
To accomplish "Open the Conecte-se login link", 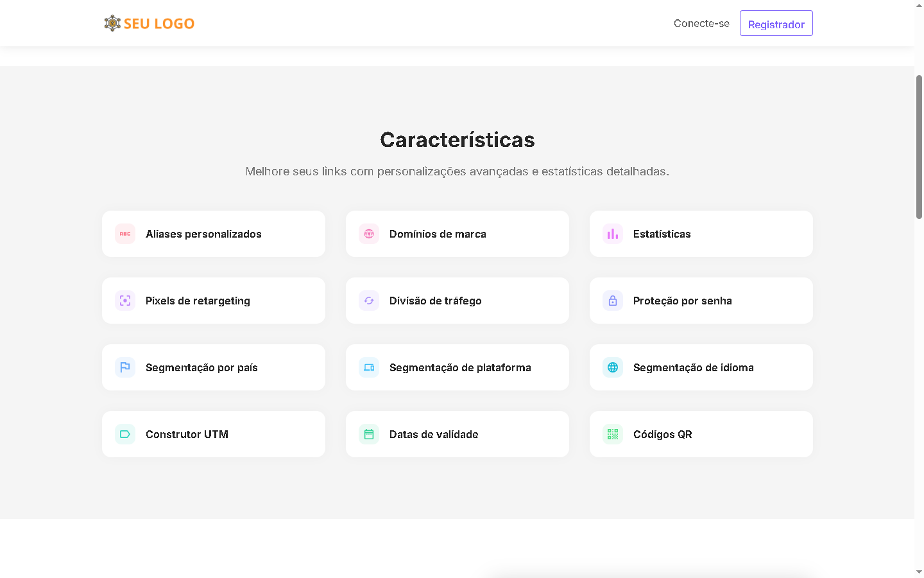I will point(701,24).
